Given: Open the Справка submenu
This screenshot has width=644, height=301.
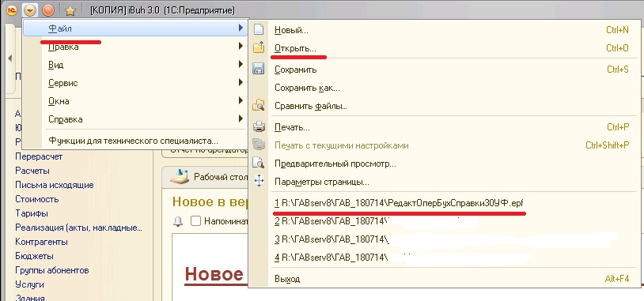Looking at the screenshot, I should (135, 119).
